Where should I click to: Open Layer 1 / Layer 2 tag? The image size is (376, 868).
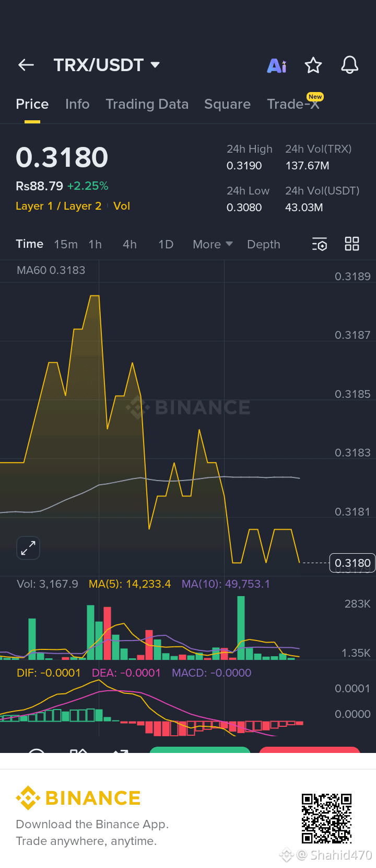(58, 206)
